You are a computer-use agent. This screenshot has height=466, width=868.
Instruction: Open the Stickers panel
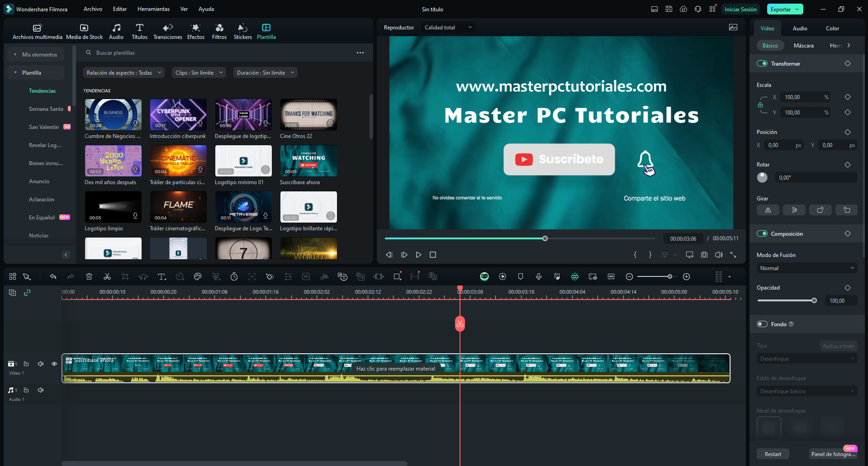243,32
